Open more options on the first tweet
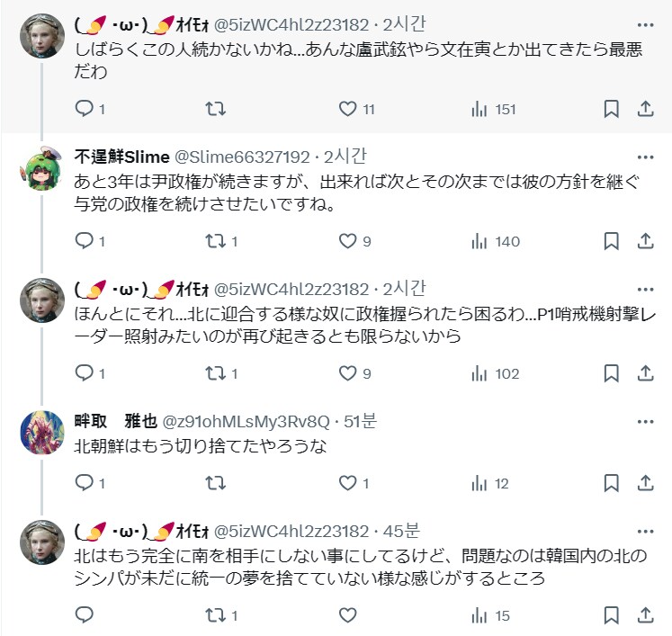This screenshot has height=636, width=672. point(645,25)
